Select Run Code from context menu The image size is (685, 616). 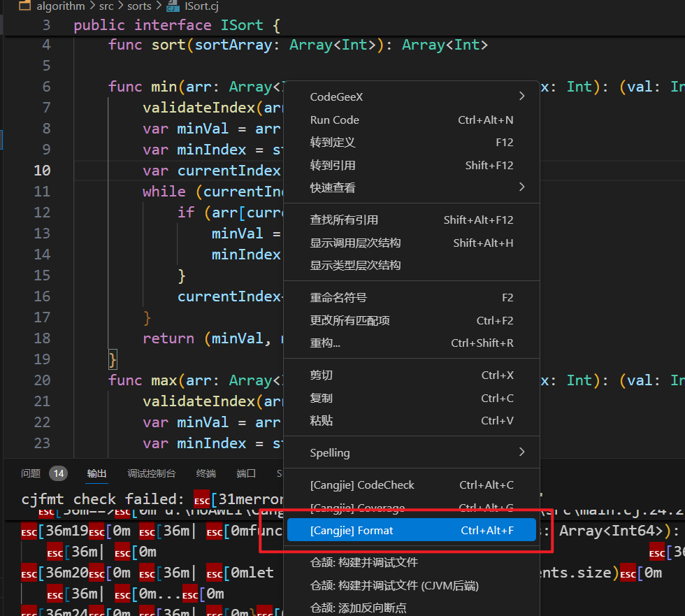(412, 120)
